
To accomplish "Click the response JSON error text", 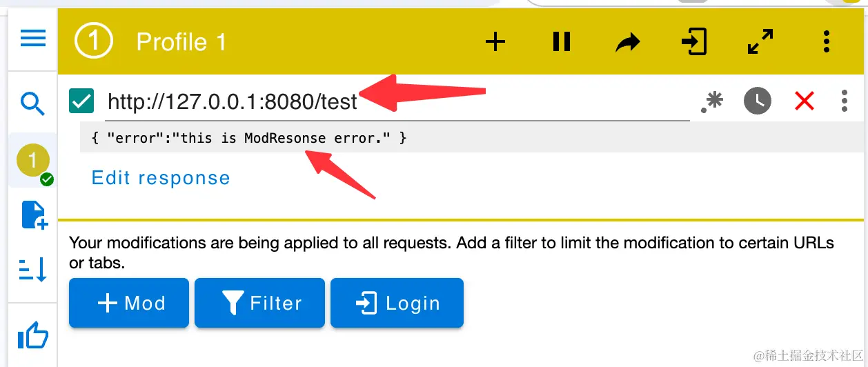I will coord(249,138).
